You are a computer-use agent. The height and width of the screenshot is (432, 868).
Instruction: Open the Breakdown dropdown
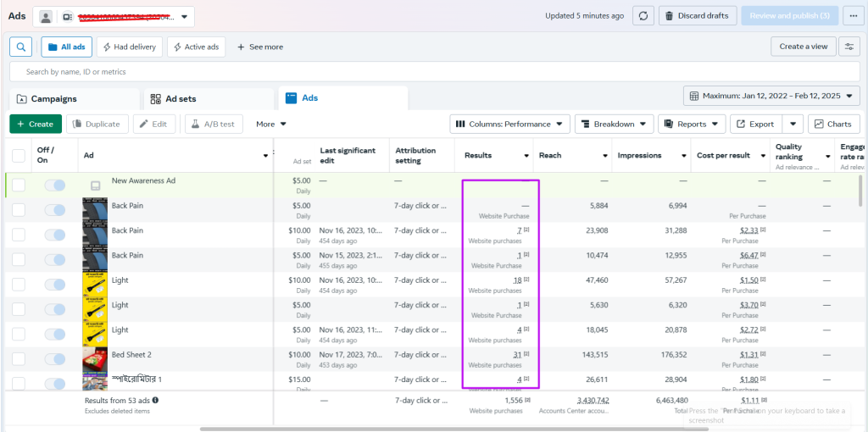[x=614, y=124]
